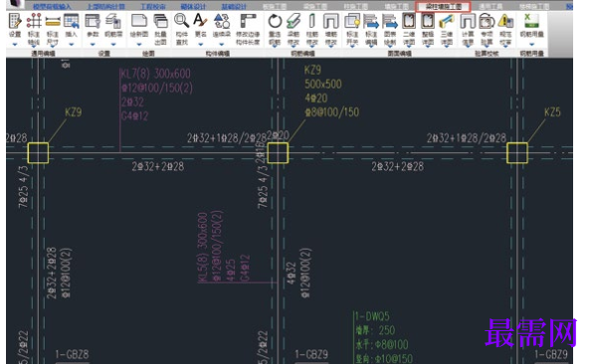Click the 批量出图 batch output icon
The height and width of the screenshot is (364, 596).
coord(160,21)
